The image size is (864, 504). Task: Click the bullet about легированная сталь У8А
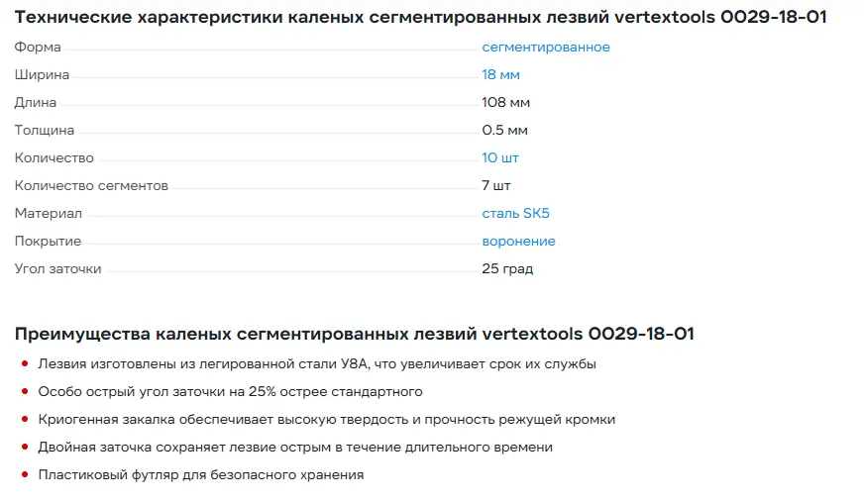(317, 364)
